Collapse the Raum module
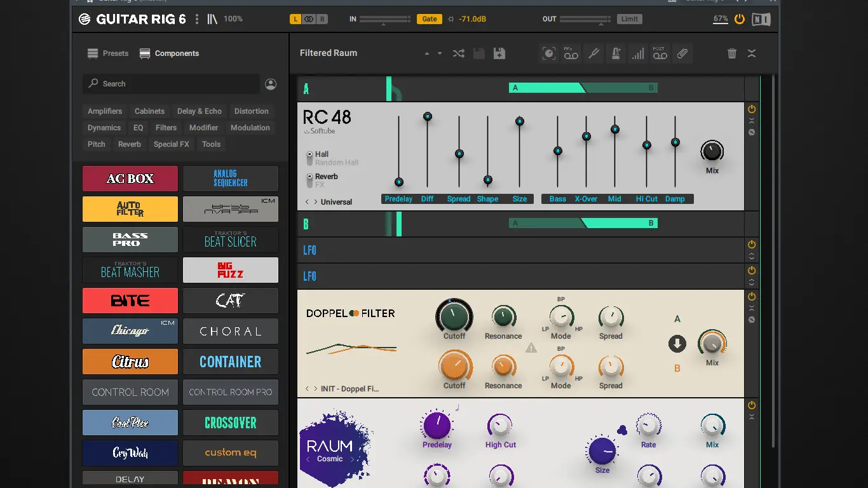 (x=752, y=417)
